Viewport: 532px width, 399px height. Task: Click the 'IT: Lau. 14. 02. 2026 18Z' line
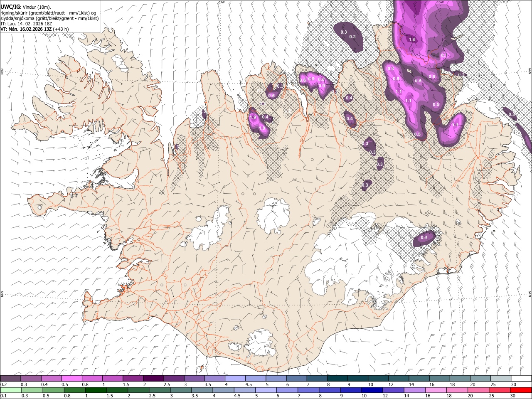pyautogui.click(x=27, y=24)
